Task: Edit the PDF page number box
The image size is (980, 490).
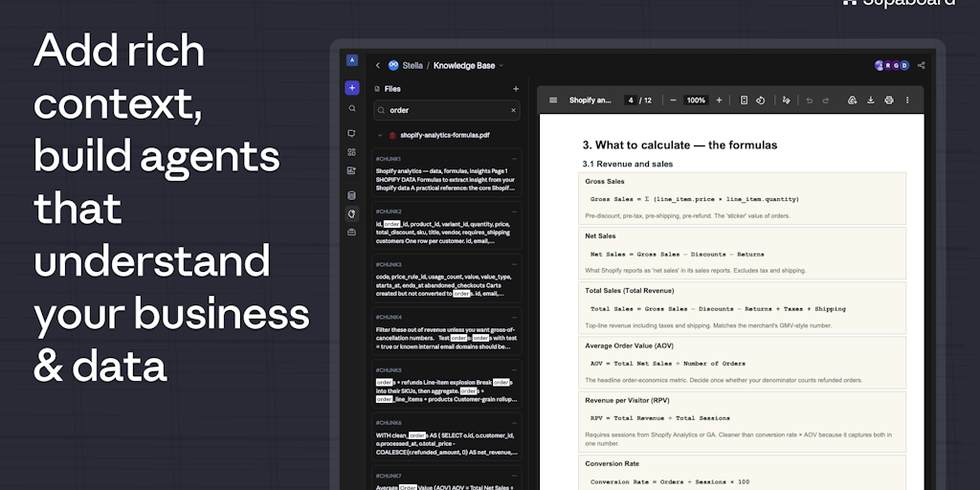Action: [631, 100]
